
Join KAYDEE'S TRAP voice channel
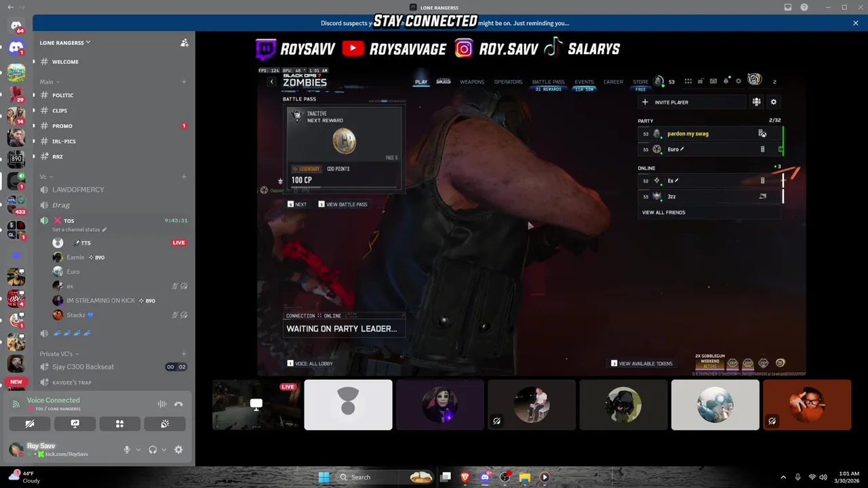113,382
